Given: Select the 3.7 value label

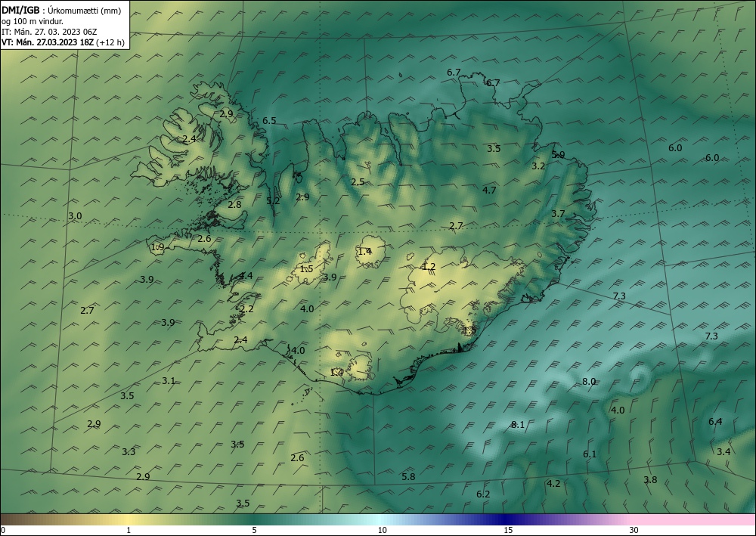Looking at the screenshot, I should (558, 213).
